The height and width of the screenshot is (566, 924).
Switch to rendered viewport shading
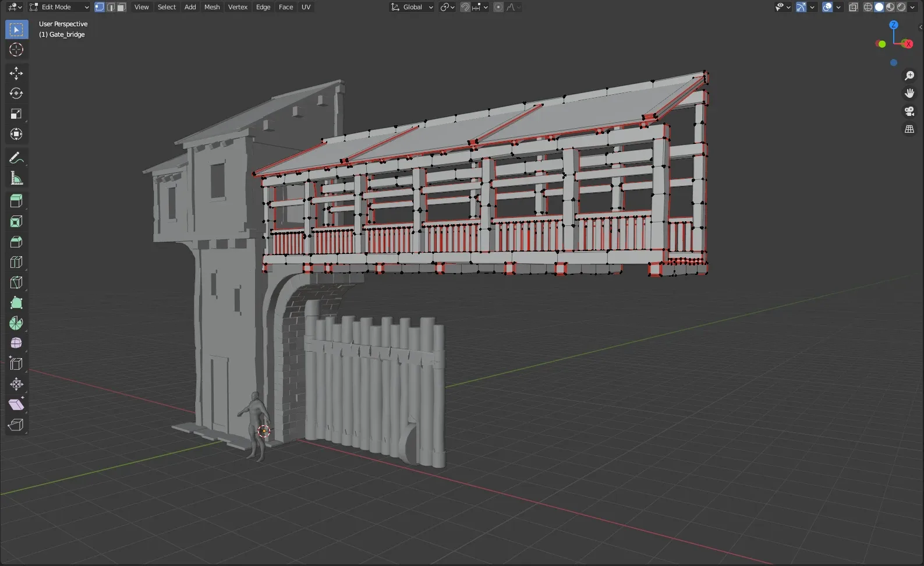tap(901, 7)
